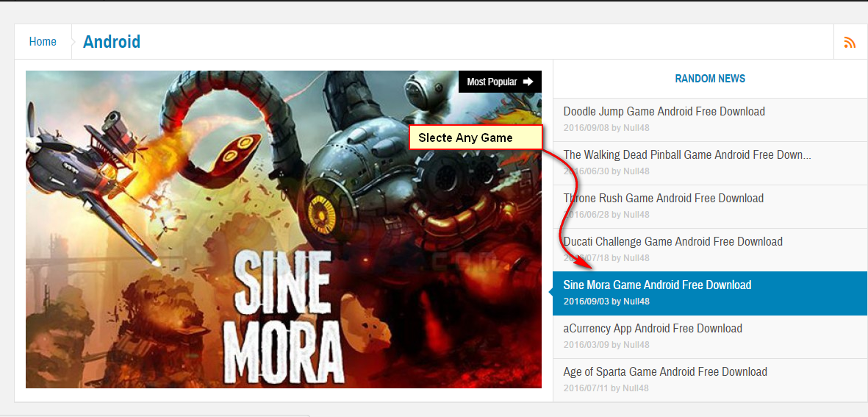This screenshot has width=868, height=417.
Task: Open the Sine Mora featured image
Action: click(x=284, y=229)
